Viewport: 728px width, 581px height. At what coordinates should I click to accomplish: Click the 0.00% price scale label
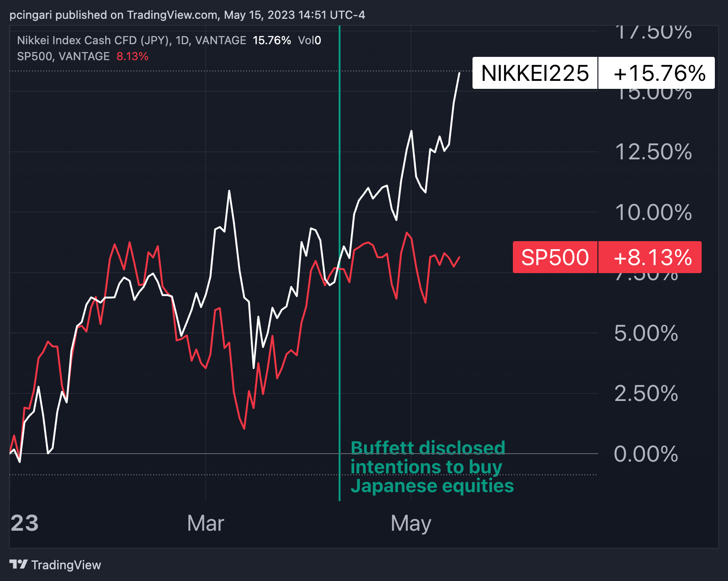point(646,454)
